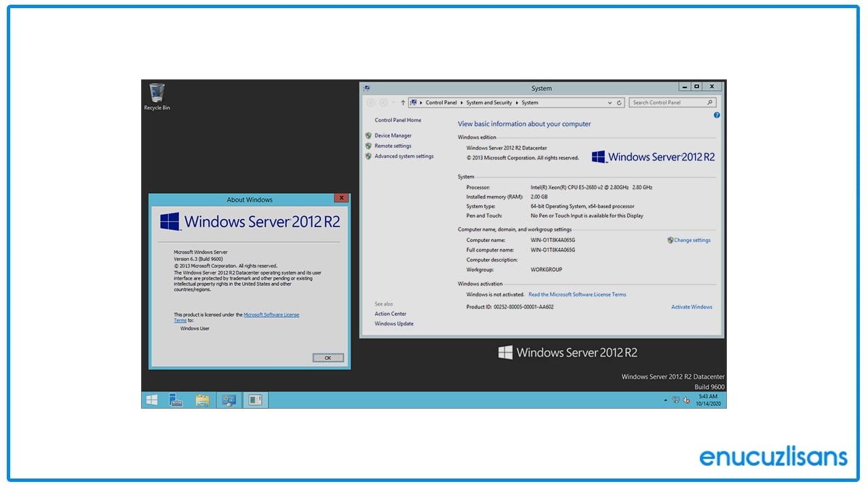This screenshot has height=488, width=868.
Task: Click the shield icon beside Remote settings
Action: coord(368,146)
